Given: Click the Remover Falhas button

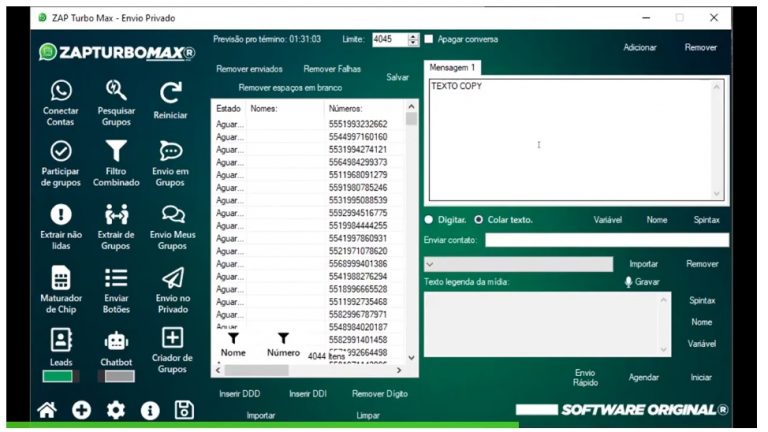Looking at the screenshot, I should pos(333,69).
